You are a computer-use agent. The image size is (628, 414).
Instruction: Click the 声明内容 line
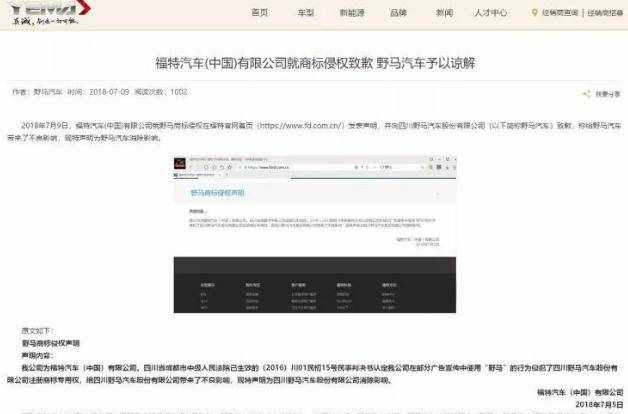pyautogui.click(x=38, y=355)
